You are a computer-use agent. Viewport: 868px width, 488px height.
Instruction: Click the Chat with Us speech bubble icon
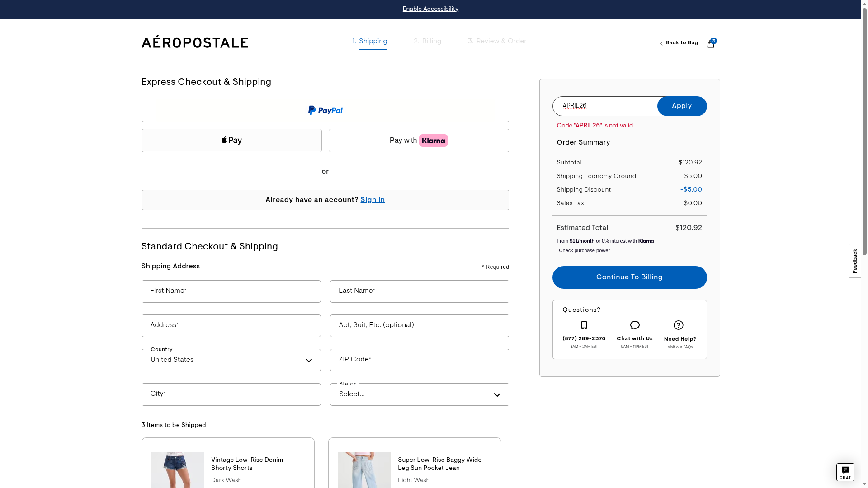[x=635, y=325]
